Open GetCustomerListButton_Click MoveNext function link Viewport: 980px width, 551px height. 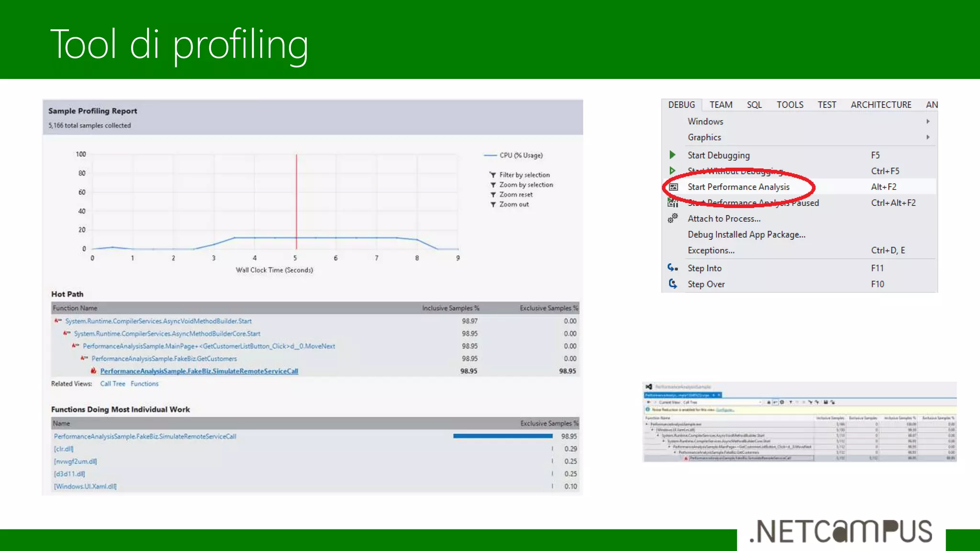tap(209, 346)
